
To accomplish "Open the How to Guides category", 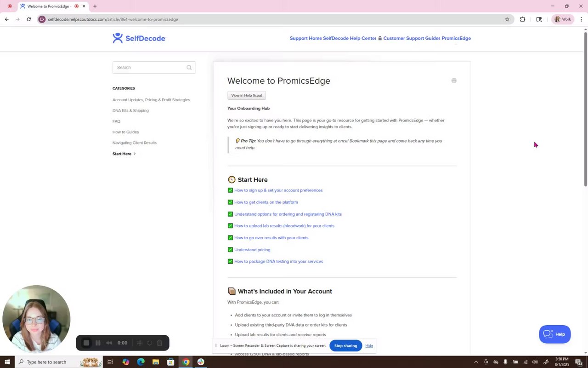I will coord(125,132).
